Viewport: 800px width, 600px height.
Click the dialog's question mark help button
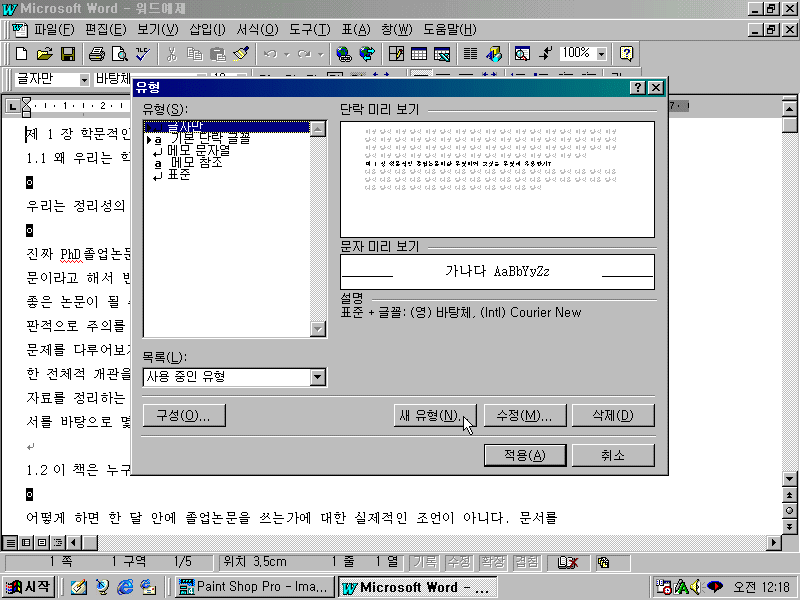638,88
